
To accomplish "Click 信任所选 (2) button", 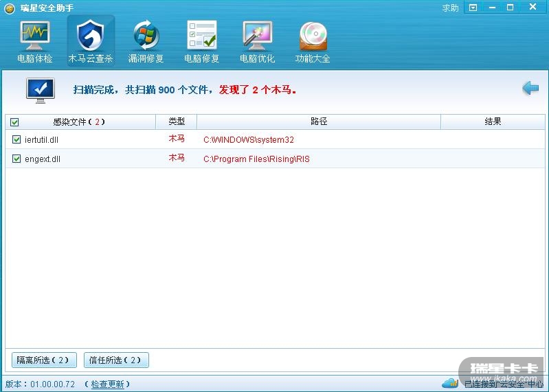I will (116, 360).
